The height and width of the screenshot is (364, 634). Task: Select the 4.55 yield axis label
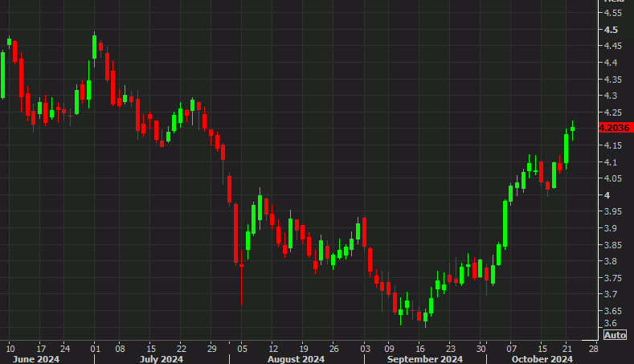pyautogui.click(x=612, y=13)
